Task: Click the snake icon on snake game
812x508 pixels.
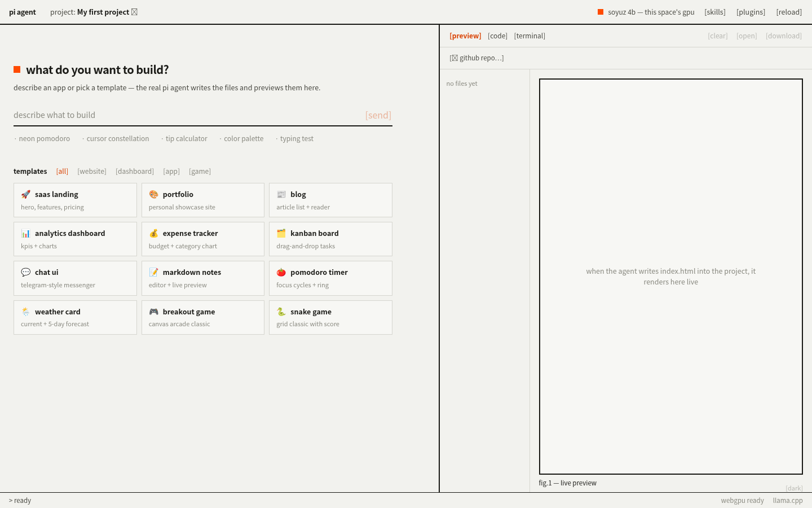Action: 281,312
